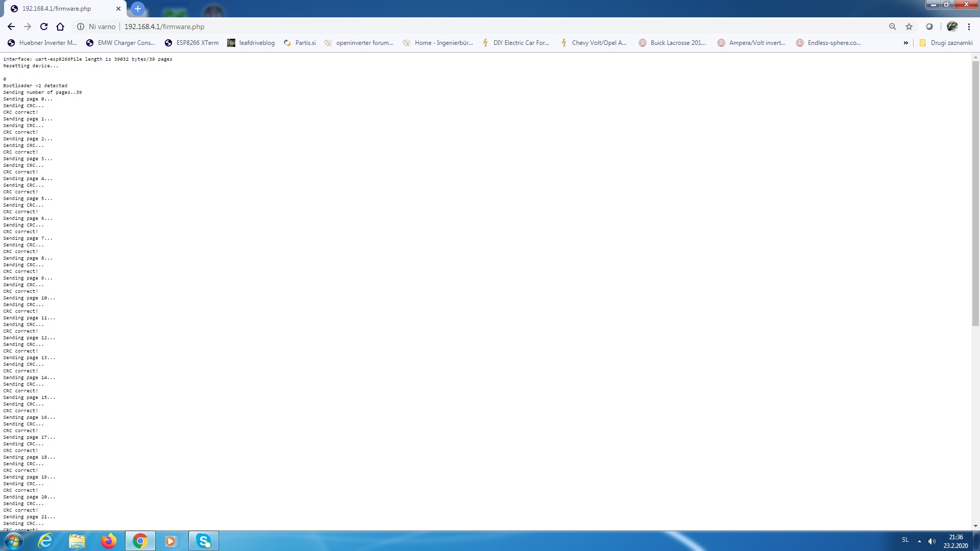Viewport: 980px width, 551px height.
Task: Click the volume speaker tray icon
Action: tap(932, 541)
